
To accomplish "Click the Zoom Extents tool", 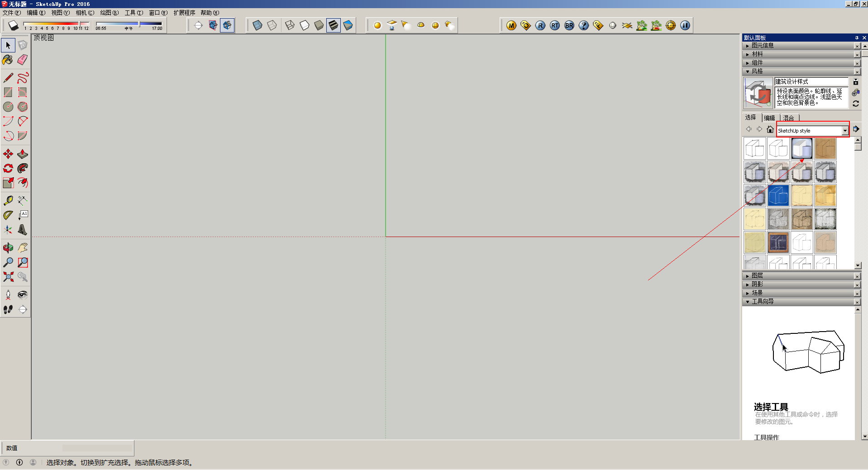I will click(8, 277).
